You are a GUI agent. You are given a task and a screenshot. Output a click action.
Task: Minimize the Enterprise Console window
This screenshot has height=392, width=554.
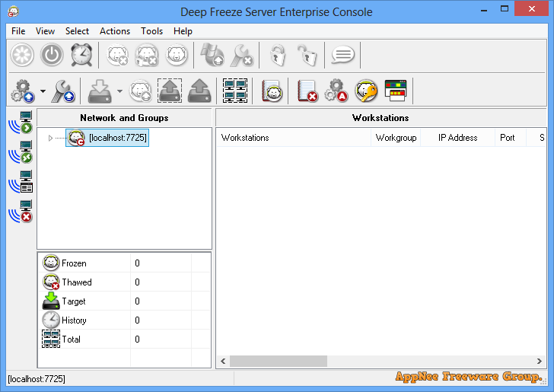click(x=484, y=9)
